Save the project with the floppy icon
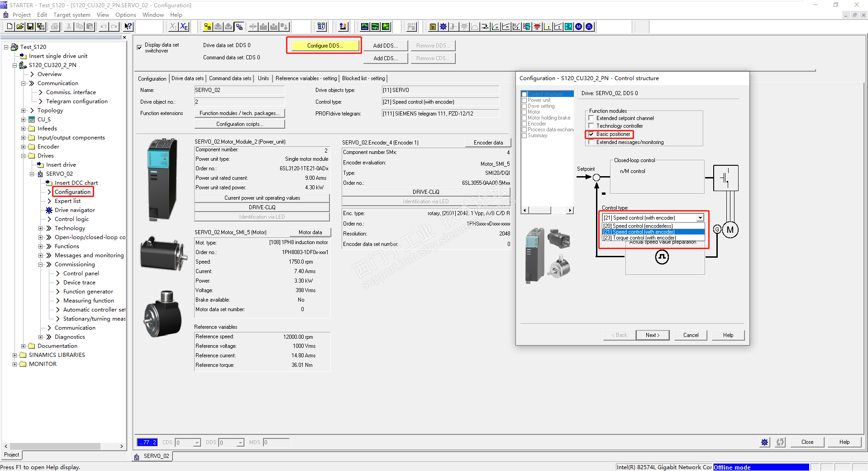This screenshot has width=868, height=471. [30, 27]
